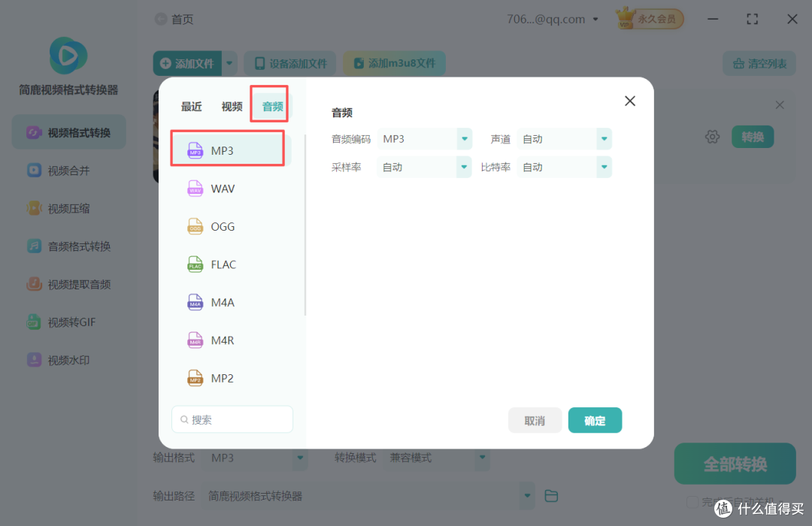
Task: Switch to the 视频 tab
Action: pyautogui.click(x=232, y=107)
